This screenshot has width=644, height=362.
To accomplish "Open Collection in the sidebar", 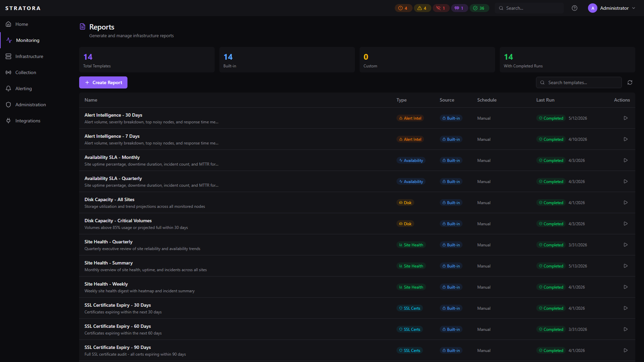I will [x=37, y=72].
